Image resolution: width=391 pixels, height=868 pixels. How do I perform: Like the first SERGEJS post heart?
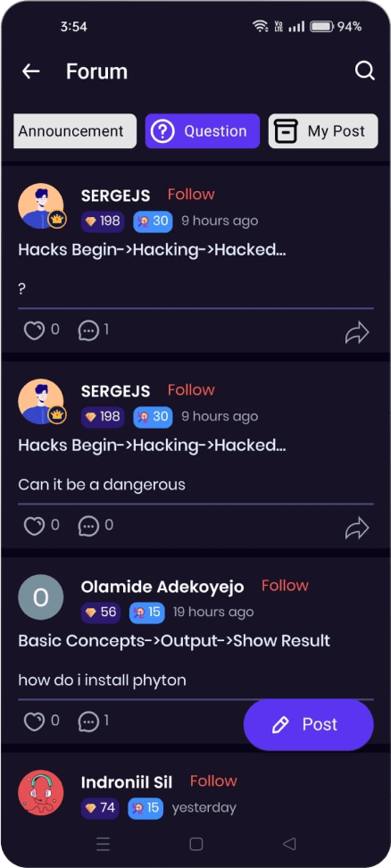pyautogui.click(x=34, y=331)
